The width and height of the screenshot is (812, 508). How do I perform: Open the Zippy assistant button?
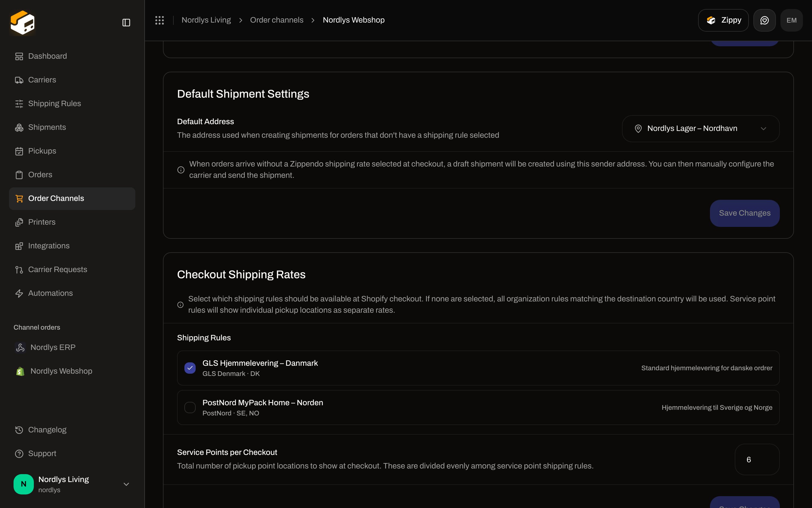pyautogui.click(x=723, y=20)
